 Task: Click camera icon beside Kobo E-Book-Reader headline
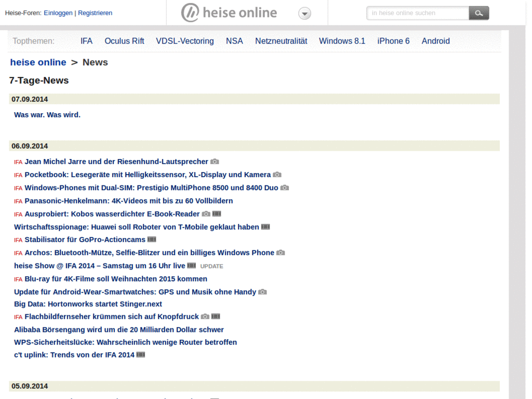pyautogui.click(x=206, y=214)
